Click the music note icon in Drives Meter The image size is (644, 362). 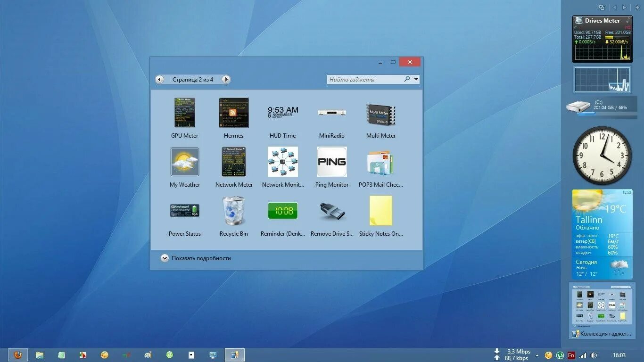click(x=627, y=20)
